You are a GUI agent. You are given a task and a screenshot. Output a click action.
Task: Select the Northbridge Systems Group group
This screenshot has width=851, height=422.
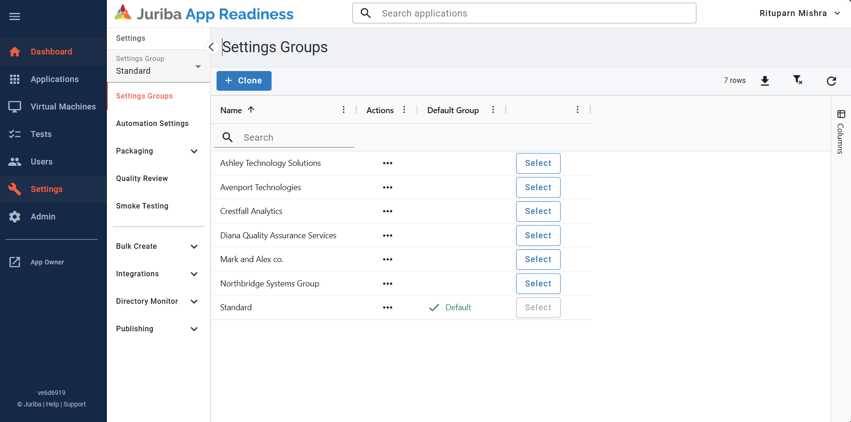[x=538, y=283]
